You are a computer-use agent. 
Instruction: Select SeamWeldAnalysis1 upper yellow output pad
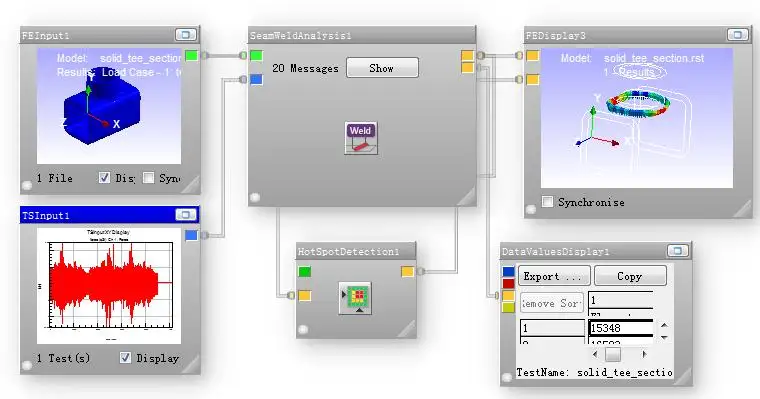[467, 55]
